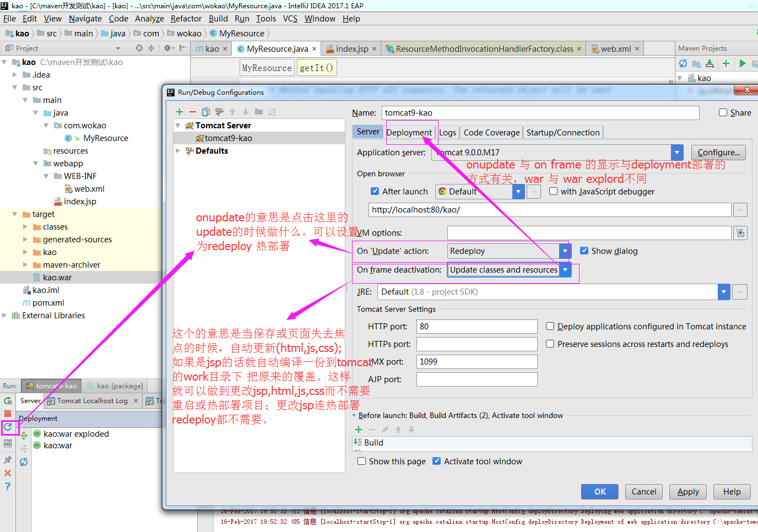Toggle Share checkbox

723,112
